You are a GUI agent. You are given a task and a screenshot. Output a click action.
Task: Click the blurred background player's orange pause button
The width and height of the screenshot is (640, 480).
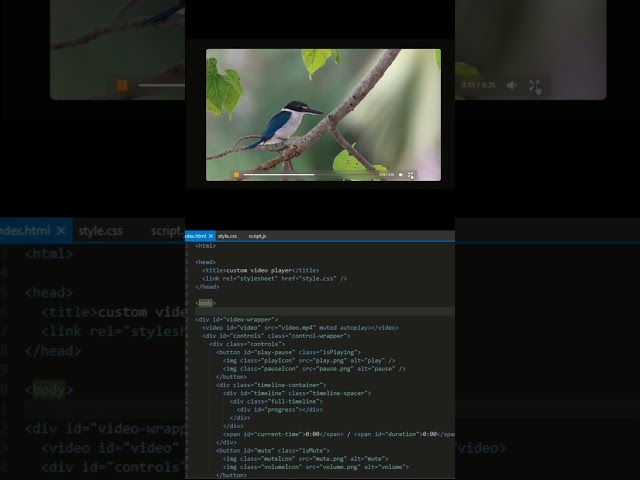[x=122, y=85]
